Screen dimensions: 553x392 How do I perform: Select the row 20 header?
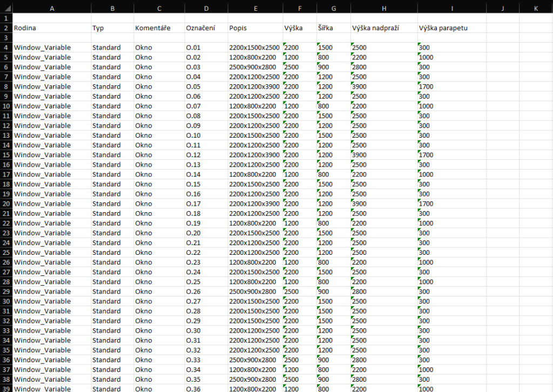tap(6, 204)
